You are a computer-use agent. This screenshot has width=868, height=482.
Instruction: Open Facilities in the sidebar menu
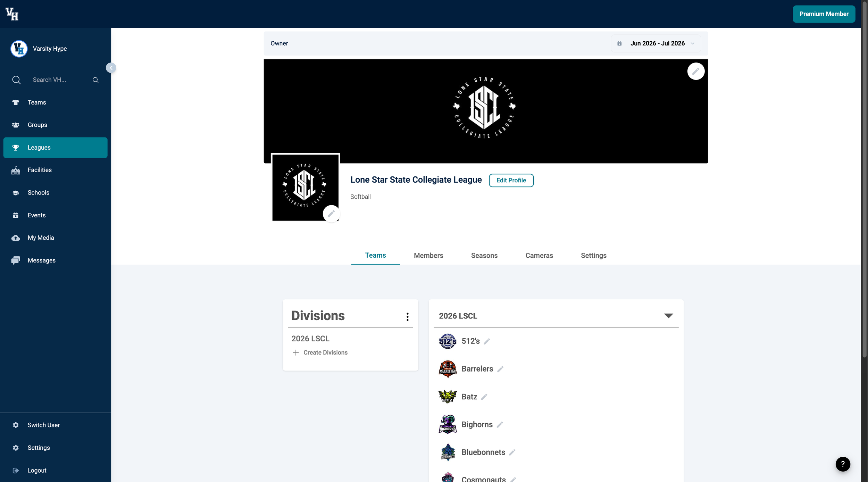point(56,170)
